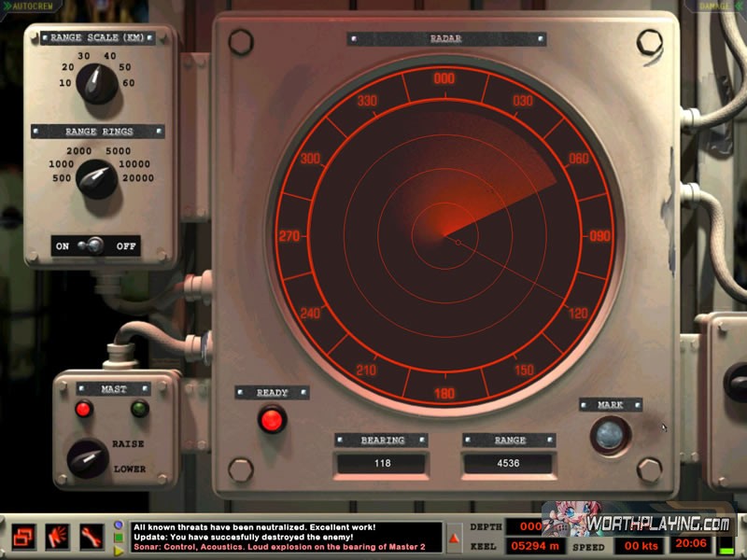Toggle the radar ON/OFF switch
Image resolution: width=747 pixels, height=560 pixels.
point(92,246)
